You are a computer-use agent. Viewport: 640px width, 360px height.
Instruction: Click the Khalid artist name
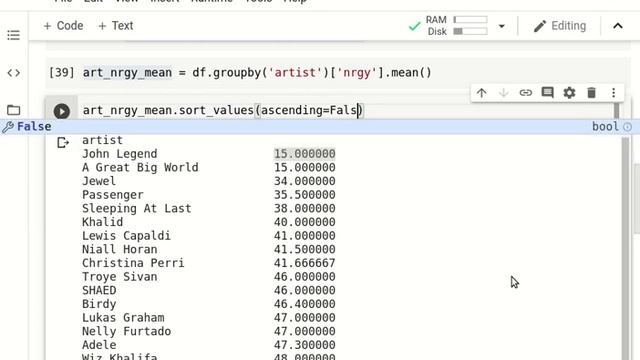102,222
